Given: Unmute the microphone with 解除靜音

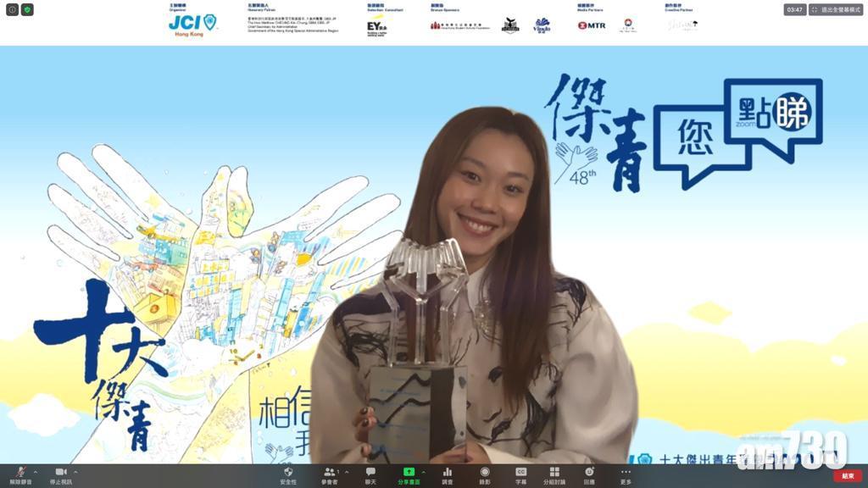Looking at the screenshot, I should [20, 474].
